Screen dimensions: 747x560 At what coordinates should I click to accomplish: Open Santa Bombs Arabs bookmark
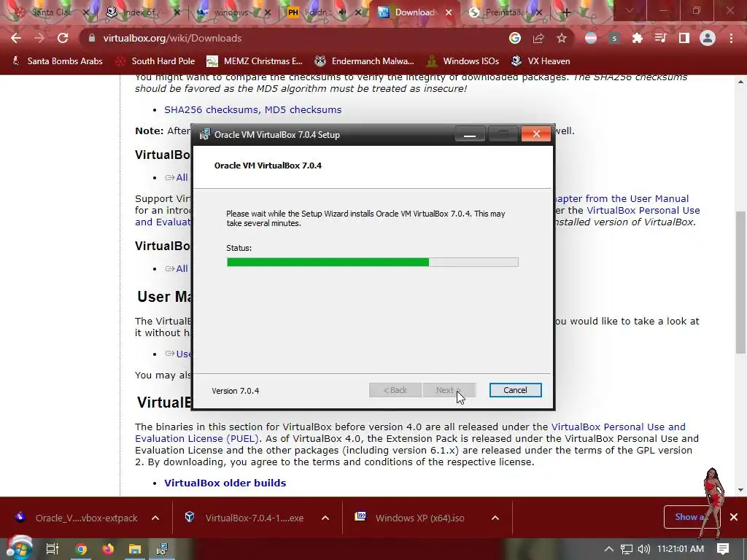[57, 61]
